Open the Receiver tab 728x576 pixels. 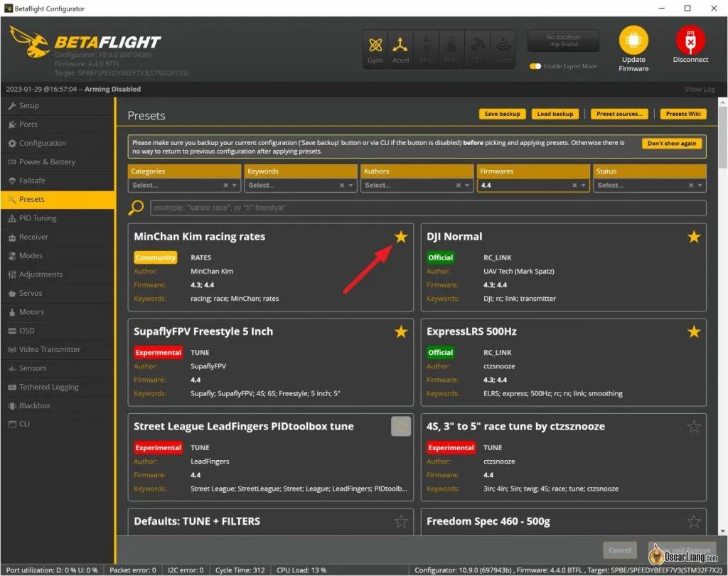tap(58, 237)
